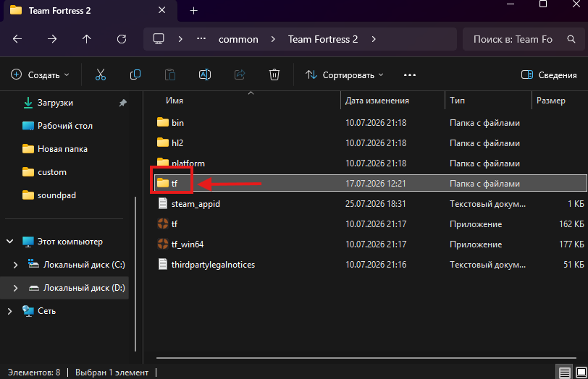
Task: Click chevron after common in breadcrumb
Action: [x=272, y=39]
